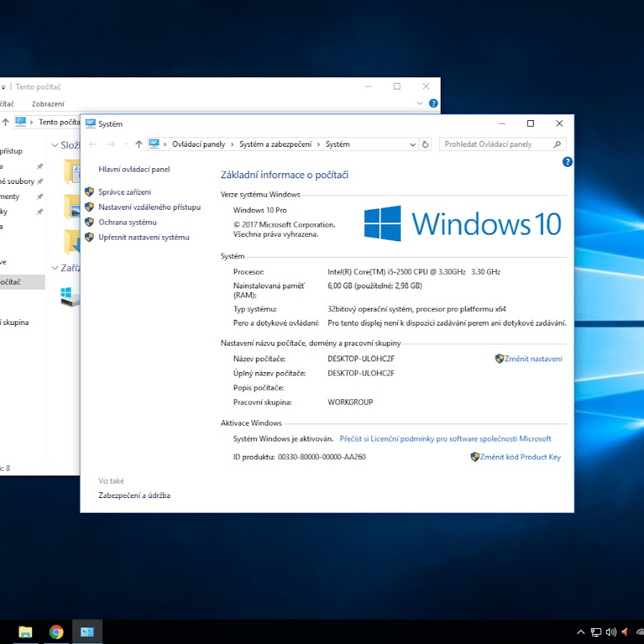644x644 pixels.
Task: Click Změnit kód Product Key
Action: click(x=520, y=457)
